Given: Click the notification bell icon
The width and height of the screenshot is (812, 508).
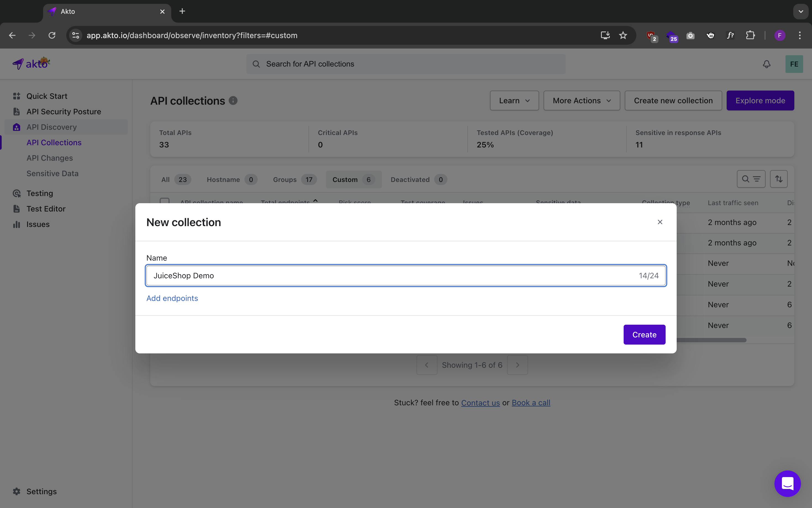Looking at the screenshot, I should pyautogui.click(x=766, y=64).
